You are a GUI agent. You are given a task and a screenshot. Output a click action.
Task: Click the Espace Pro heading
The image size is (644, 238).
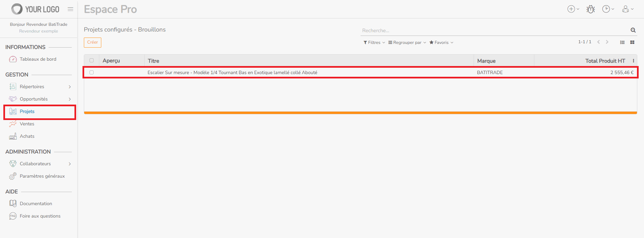click(x=110, y=9)
